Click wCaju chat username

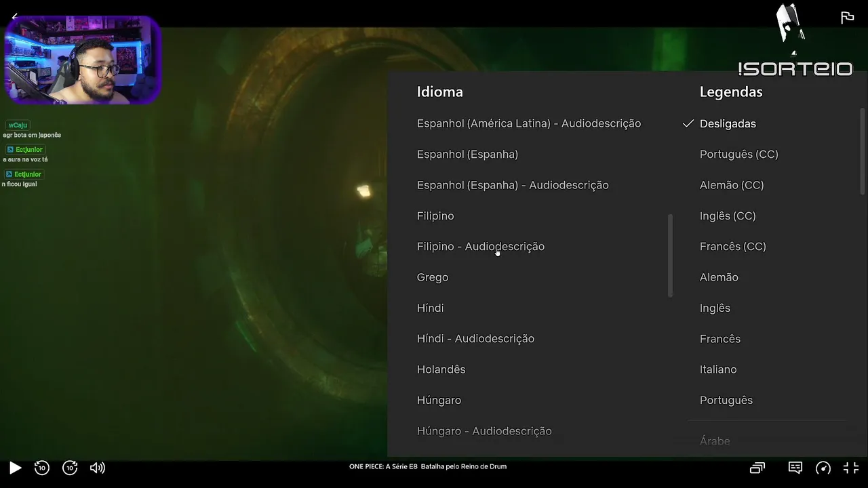(x=18, y=125)
